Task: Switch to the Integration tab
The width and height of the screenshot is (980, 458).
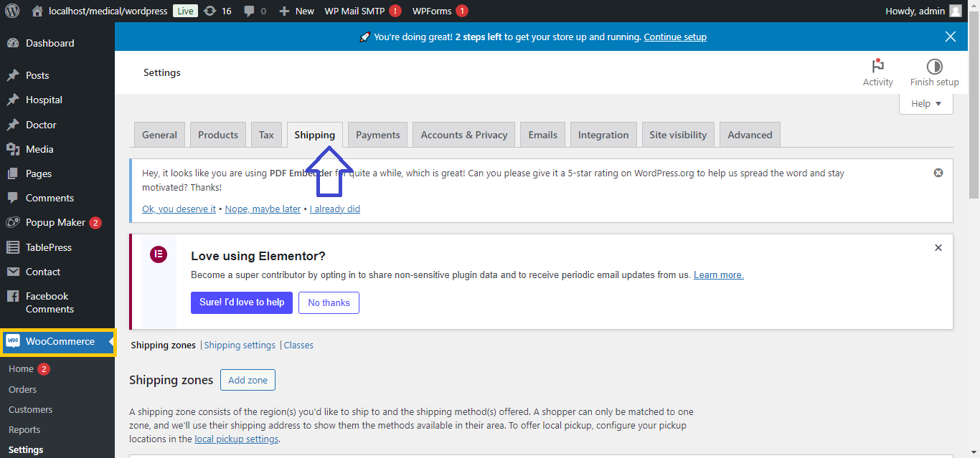Action: coord(603,135)
